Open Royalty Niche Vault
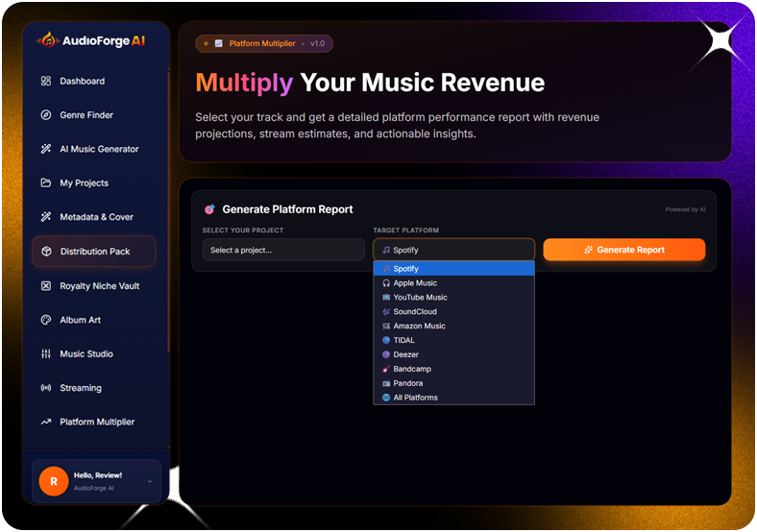Screen dimensions: 757x532 tap(93, 286)
